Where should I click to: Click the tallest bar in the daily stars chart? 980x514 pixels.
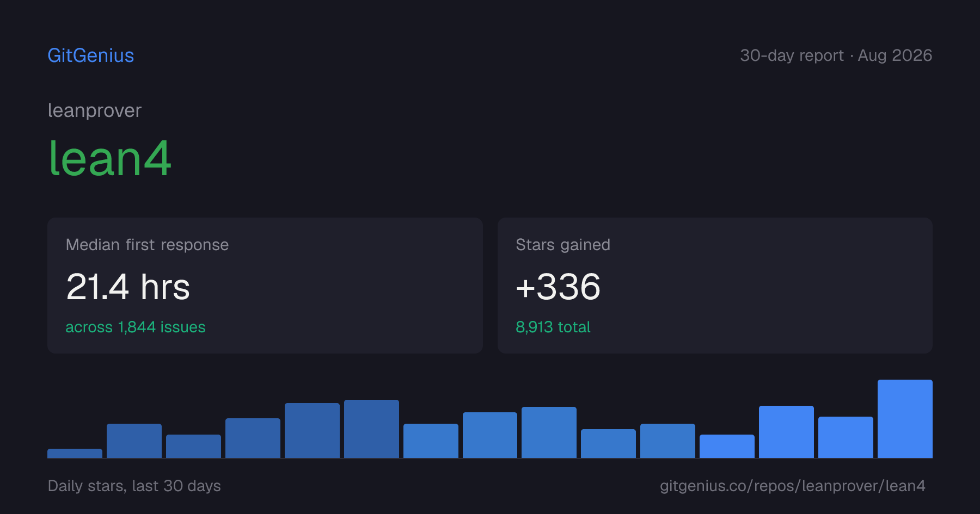click(x=905, y=419)
